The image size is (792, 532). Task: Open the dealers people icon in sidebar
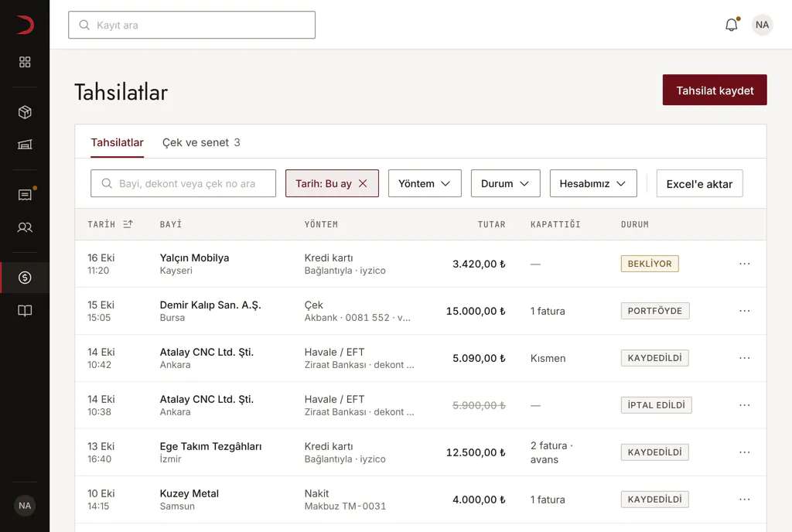coord(25,227)
